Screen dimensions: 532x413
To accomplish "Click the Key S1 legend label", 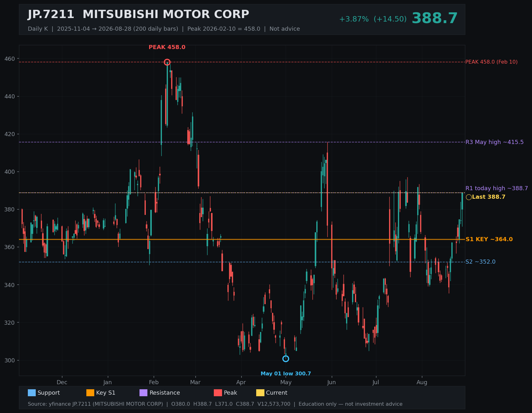I will 106,393.
